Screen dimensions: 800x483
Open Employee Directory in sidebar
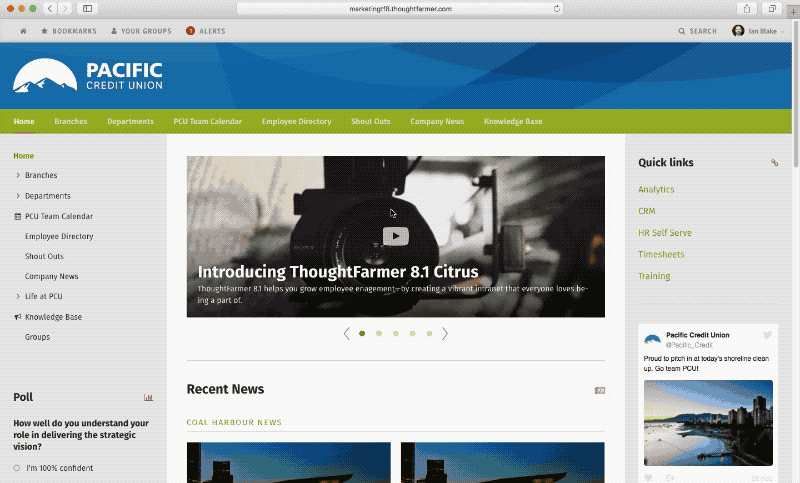point(59,236)
